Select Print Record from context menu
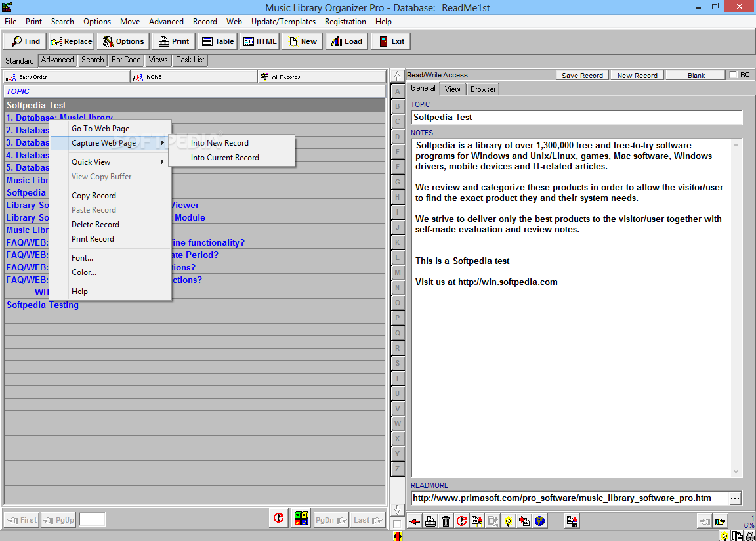 tap(111, 239)
